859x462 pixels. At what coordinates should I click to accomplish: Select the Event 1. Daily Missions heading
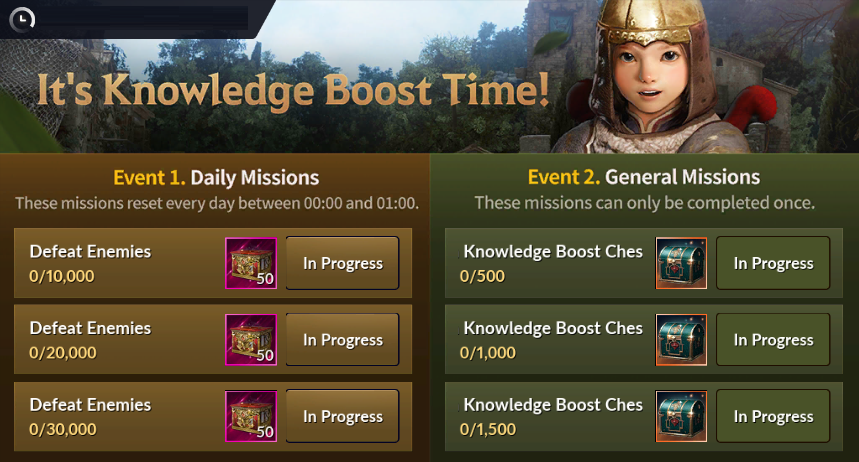point(216,178)
